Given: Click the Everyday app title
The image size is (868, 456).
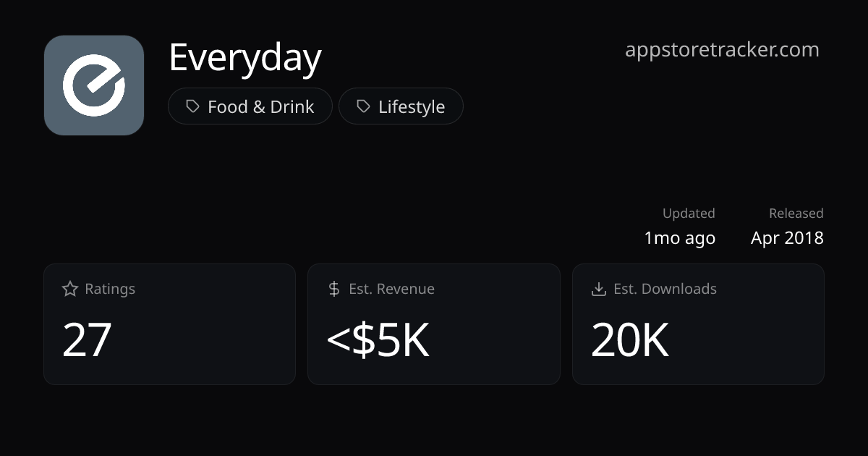Looking at the screenshot, I should 245,57.
